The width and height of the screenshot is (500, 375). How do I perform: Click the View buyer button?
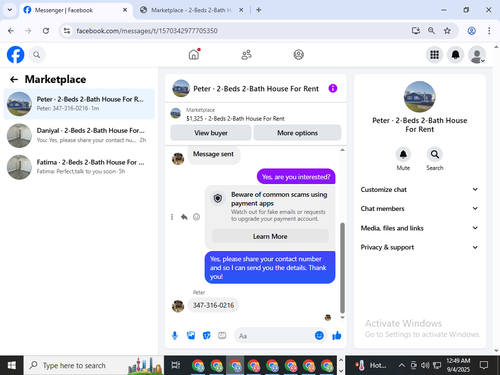click(211, 133)
